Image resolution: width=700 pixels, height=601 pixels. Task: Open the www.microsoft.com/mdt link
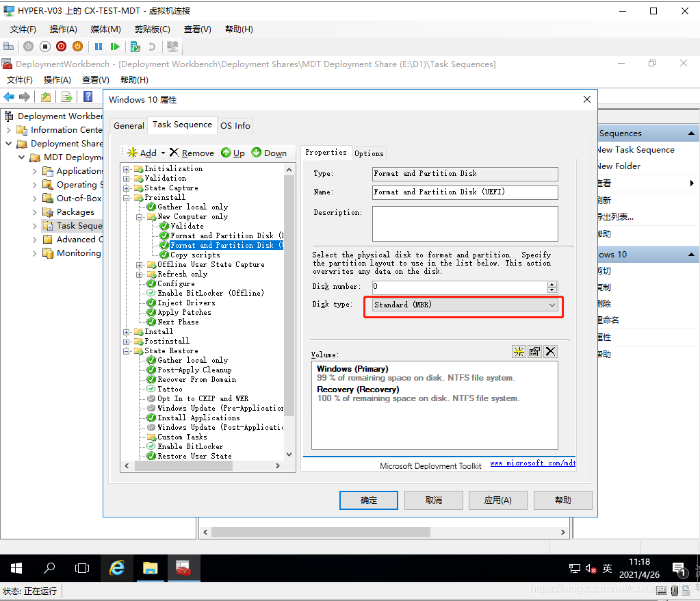[x=532, y=463]
